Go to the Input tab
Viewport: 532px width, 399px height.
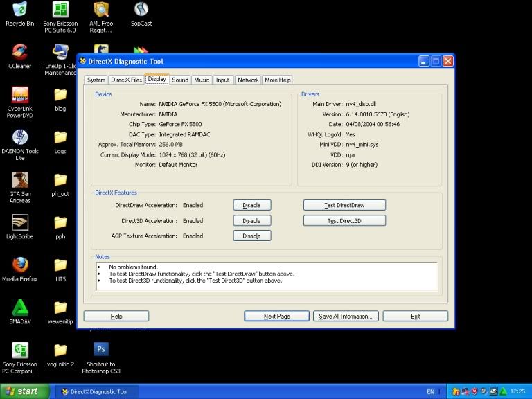pyautogui.click(x=222, y=80)
